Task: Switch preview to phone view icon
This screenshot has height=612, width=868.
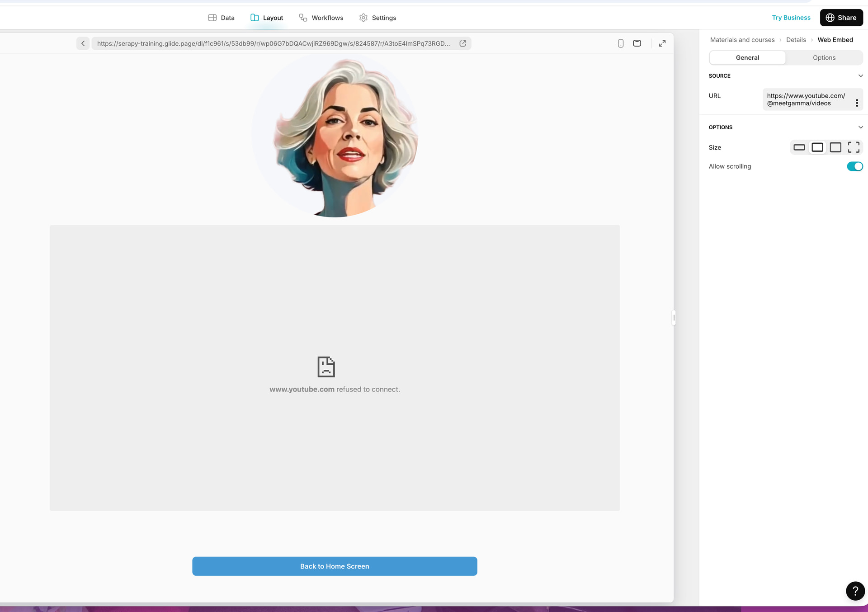Action: coord(621,43)
